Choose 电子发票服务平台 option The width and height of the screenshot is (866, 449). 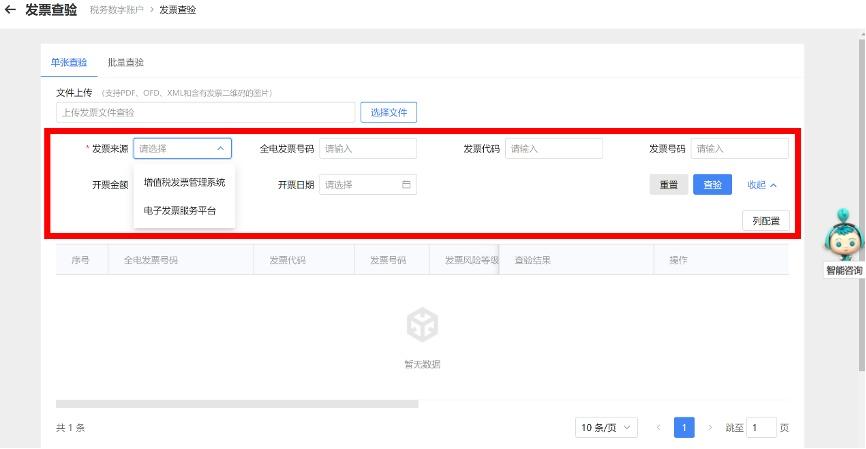click(x=180, y=211)
